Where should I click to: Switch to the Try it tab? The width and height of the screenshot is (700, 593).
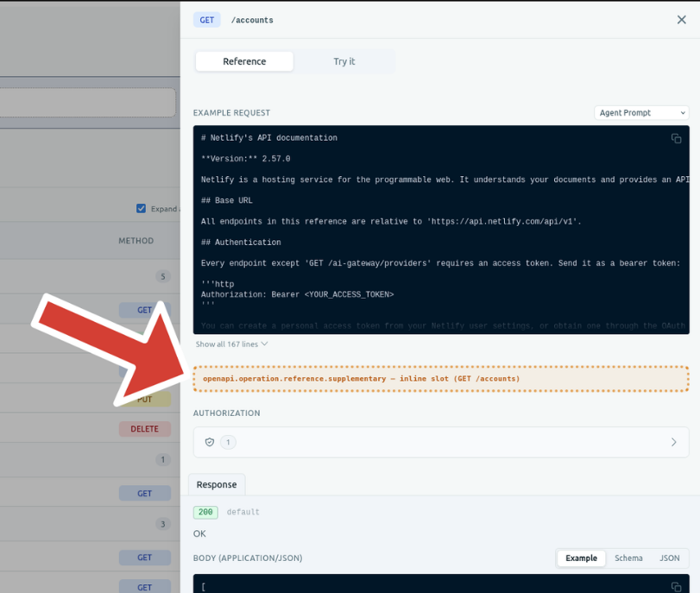(344, 61)
